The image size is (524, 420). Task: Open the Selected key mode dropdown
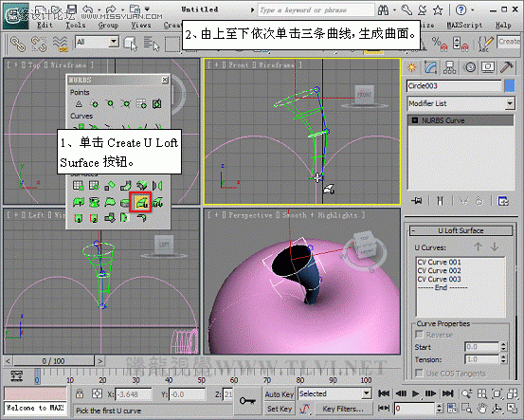[367, 393]
